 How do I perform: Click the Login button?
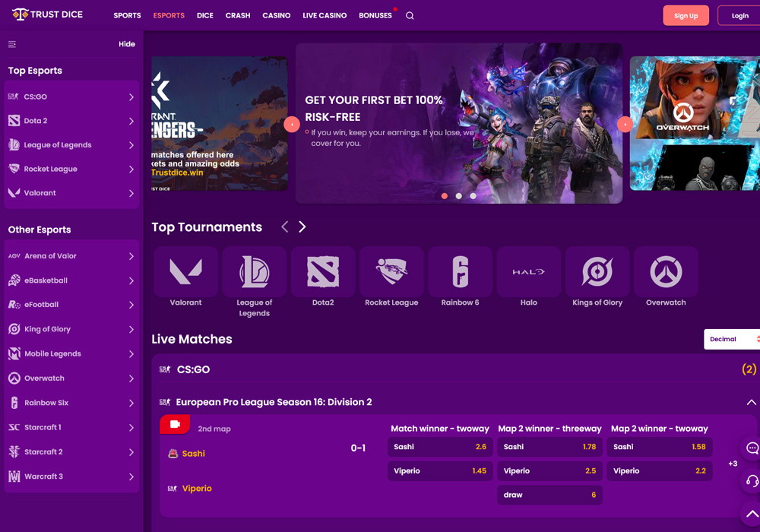(x=739, y=15)
